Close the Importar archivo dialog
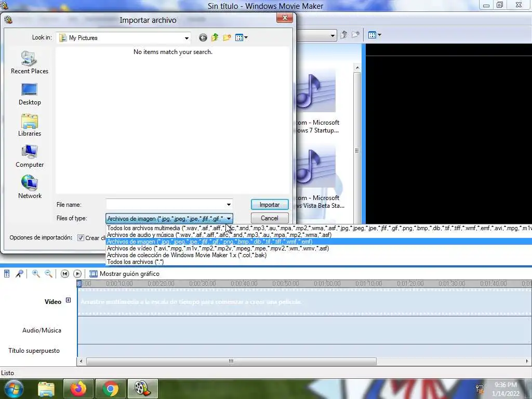 (285, 18)
